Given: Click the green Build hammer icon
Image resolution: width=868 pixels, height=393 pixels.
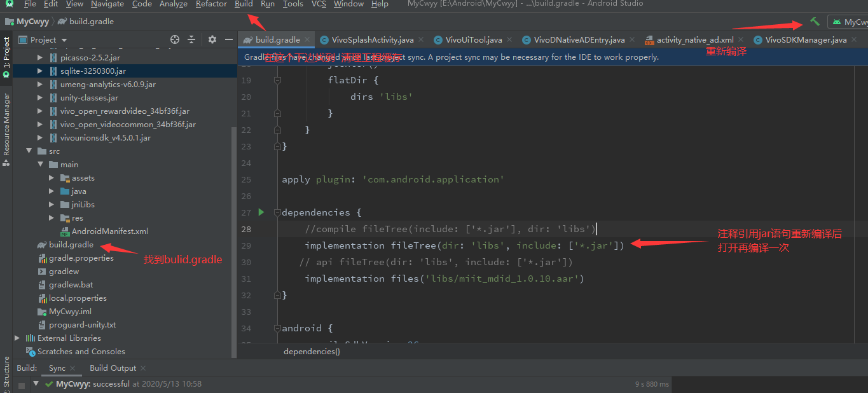Looking at the screenshot, I should pos(816,21).
